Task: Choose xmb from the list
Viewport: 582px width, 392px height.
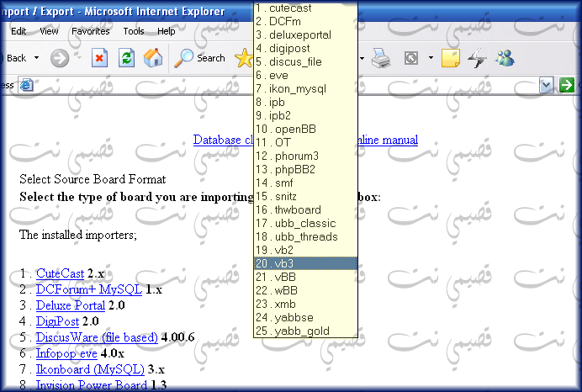Action: coord(305,304)
